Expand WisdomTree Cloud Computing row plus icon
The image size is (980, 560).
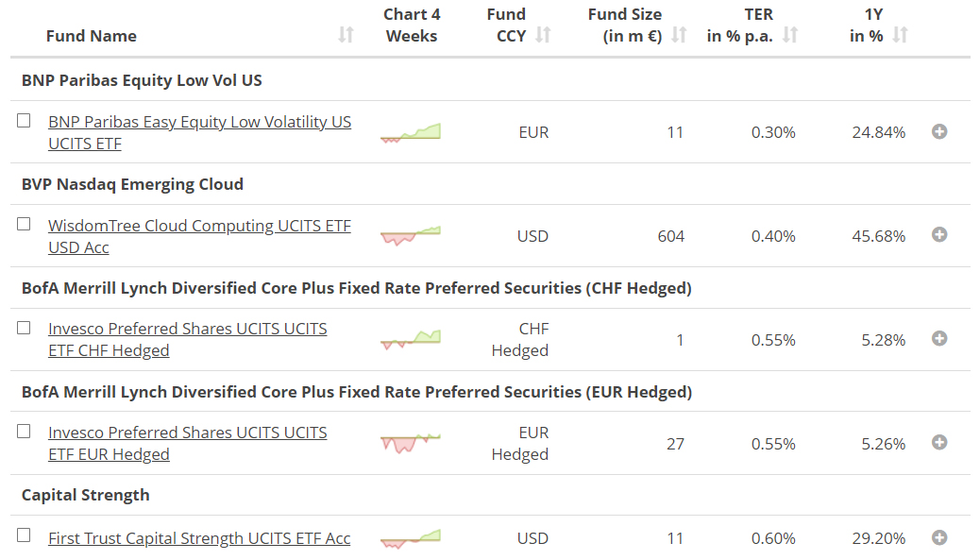(x=939, y=235)
